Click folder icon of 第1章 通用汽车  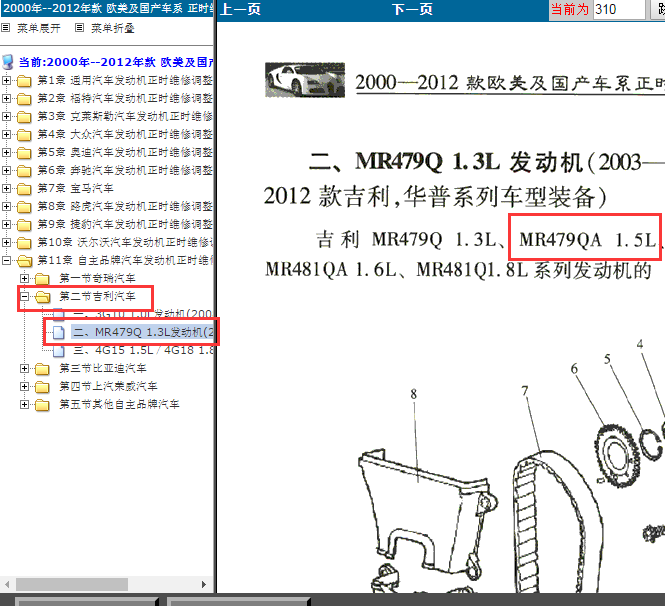tap(24, 81)
